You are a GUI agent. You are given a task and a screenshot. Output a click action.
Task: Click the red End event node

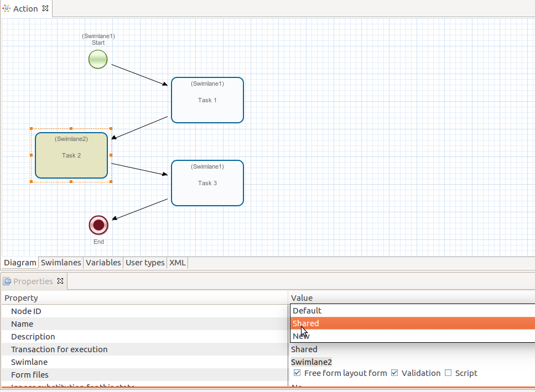98,225
